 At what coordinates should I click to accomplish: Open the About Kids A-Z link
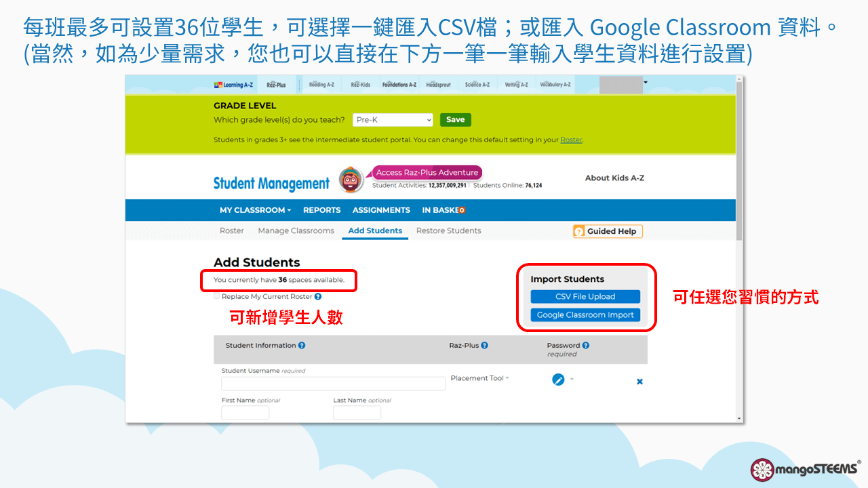pyautogui.click(x=614, y=178)
